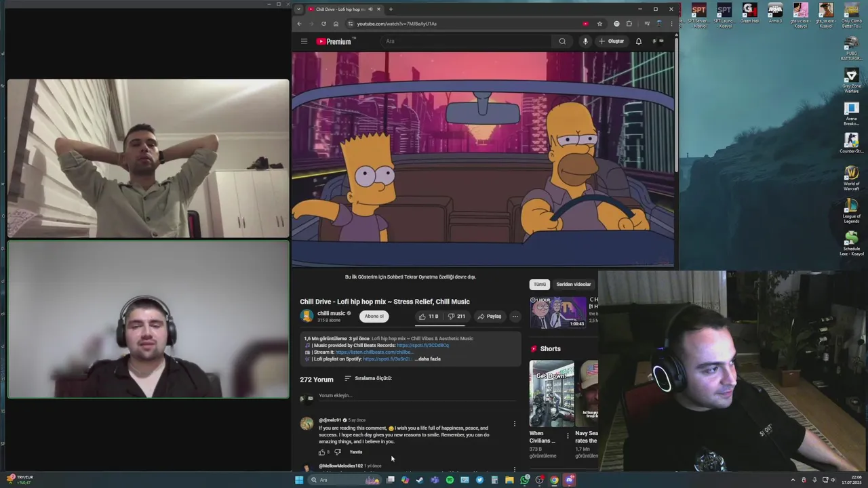Select the PUBG BATTLEGROUNDS desktop icon
Screen dimensions: 868x488
851,48
